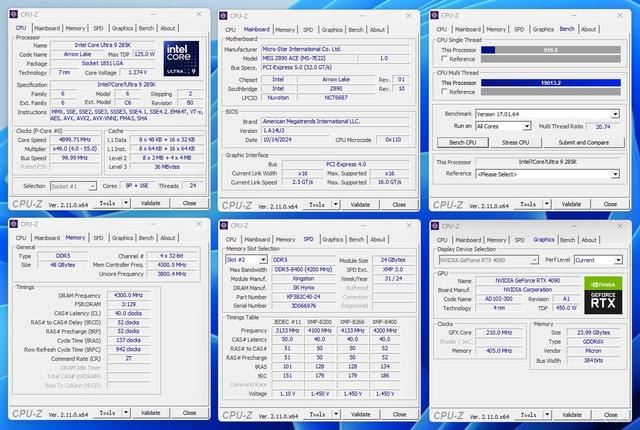Expand the Reference Please Select dropdown
The image size is (640, 430).
617,173
